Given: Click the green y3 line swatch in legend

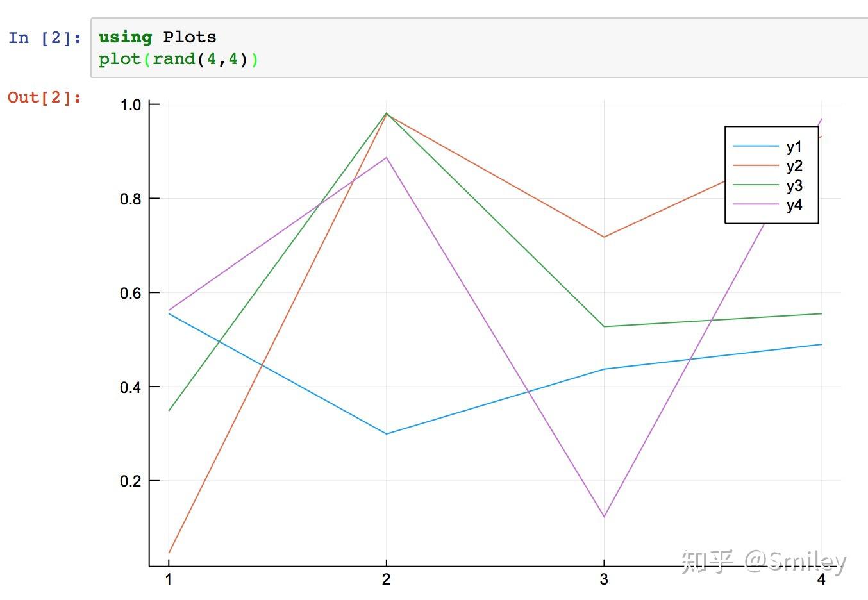Looking at the screenshot, I should (x=756, y=185).
